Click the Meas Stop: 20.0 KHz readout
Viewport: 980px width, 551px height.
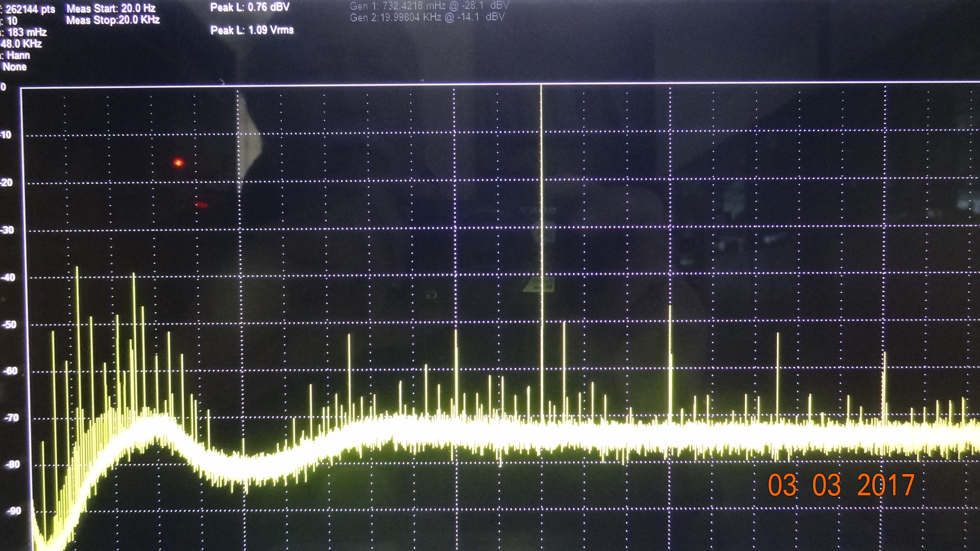tap(113, 20)
